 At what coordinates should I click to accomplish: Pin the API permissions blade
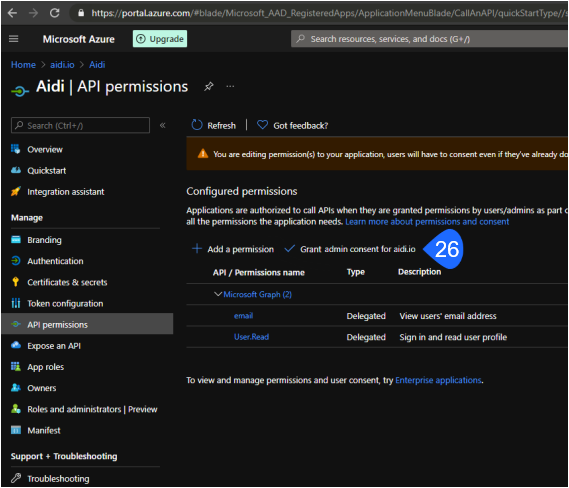click(209, 86)
